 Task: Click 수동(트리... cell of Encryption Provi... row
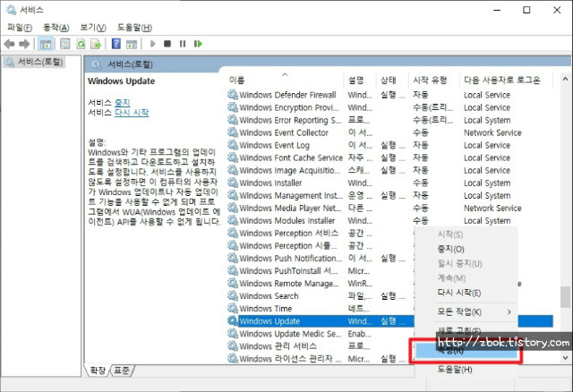coord(433,107)
